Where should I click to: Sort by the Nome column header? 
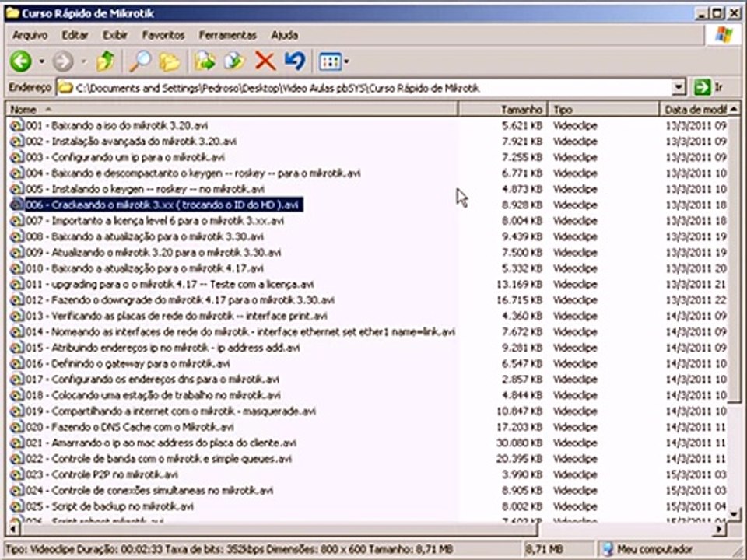232,110
